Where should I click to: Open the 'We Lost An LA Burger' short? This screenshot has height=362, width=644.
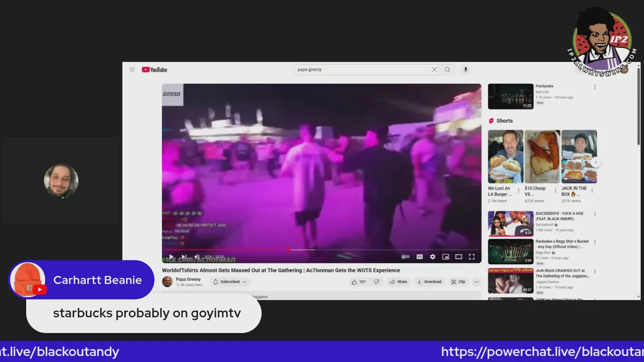click(505, 156)
